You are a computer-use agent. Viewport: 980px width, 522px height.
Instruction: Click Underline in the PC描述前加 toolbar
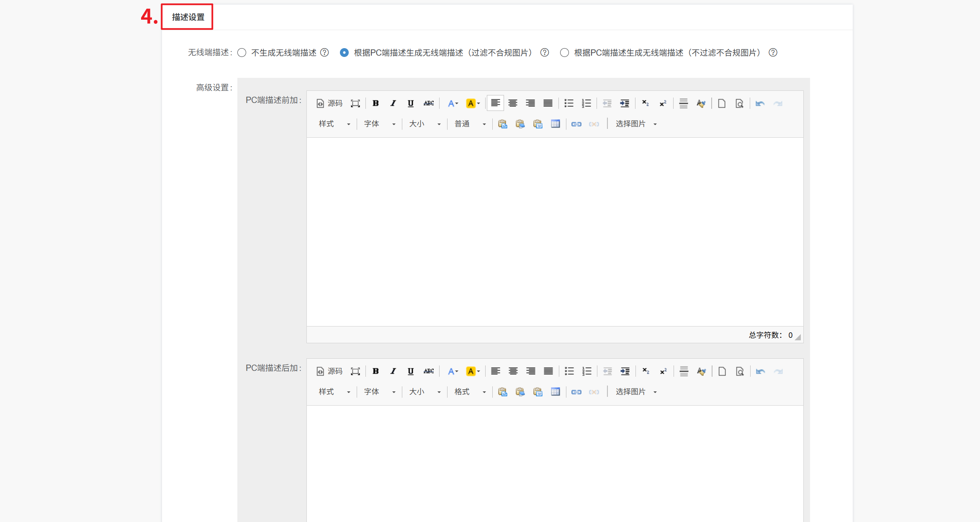tap(411, 103)
